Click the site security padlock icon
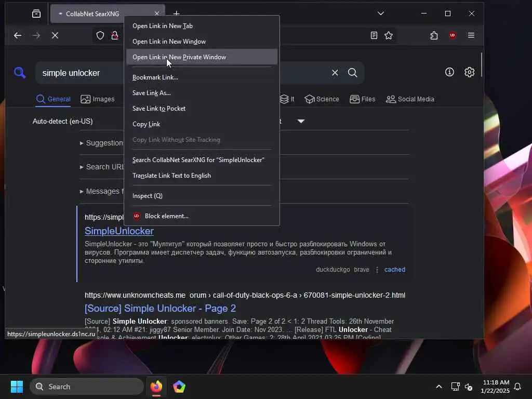 click(x=115, y=35)
